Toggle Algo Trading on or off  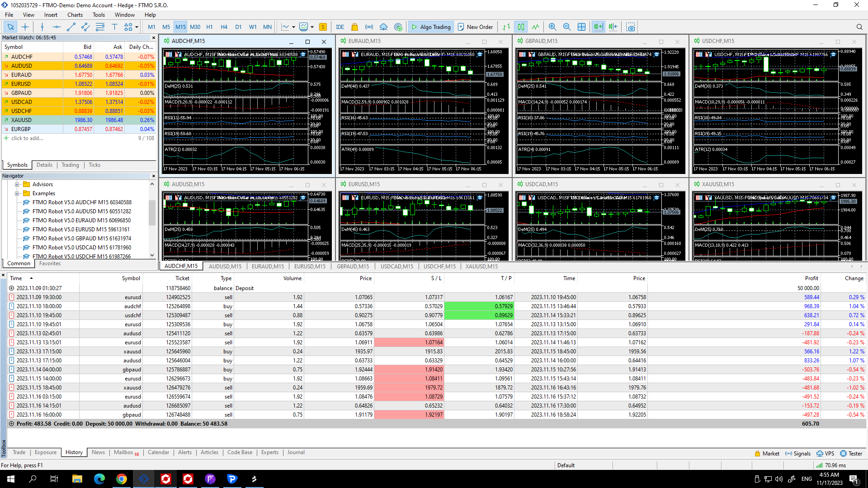point(431,27)
